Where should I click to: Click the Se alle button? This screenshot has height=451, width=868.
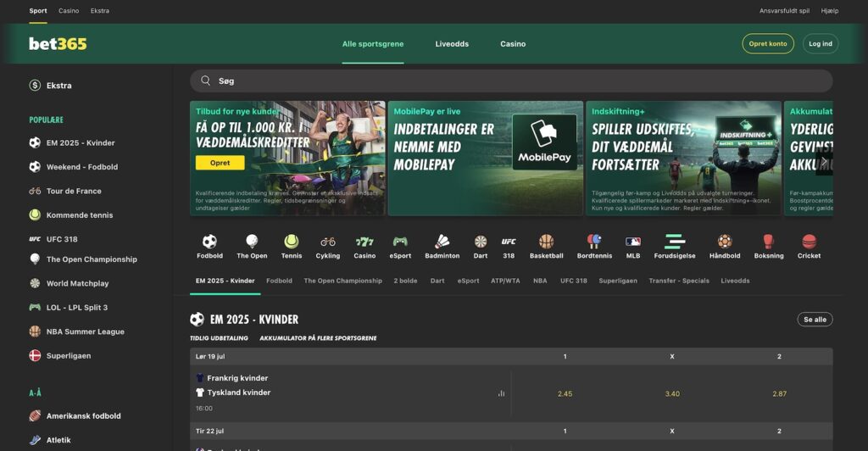click(815, 320)
